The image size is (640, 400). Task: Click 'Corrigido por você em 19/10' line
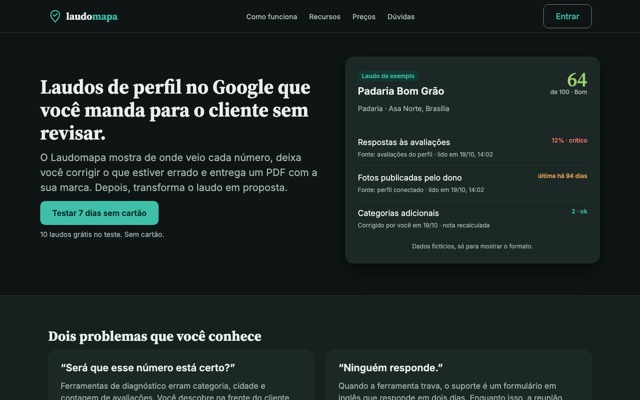(423, 225)
